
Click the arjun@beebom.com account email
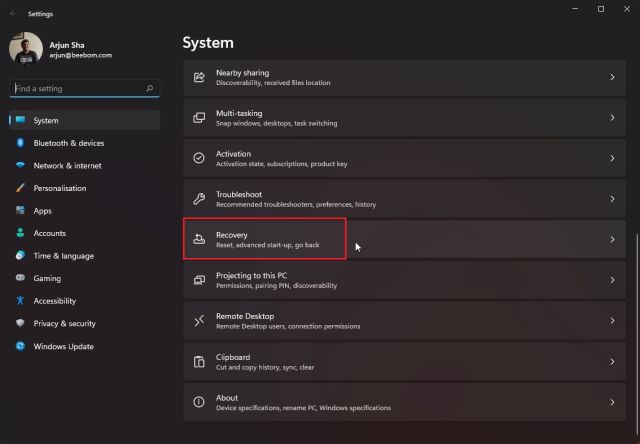pos(80,55)
